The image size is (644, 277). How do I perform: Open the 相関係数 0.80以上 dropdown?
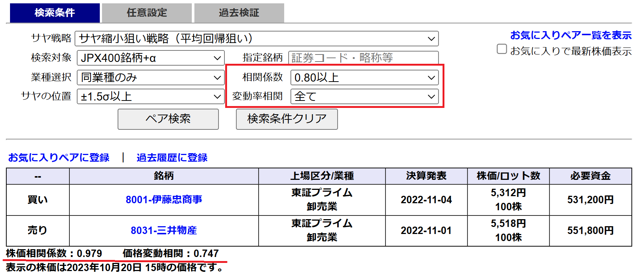point(365,78)
